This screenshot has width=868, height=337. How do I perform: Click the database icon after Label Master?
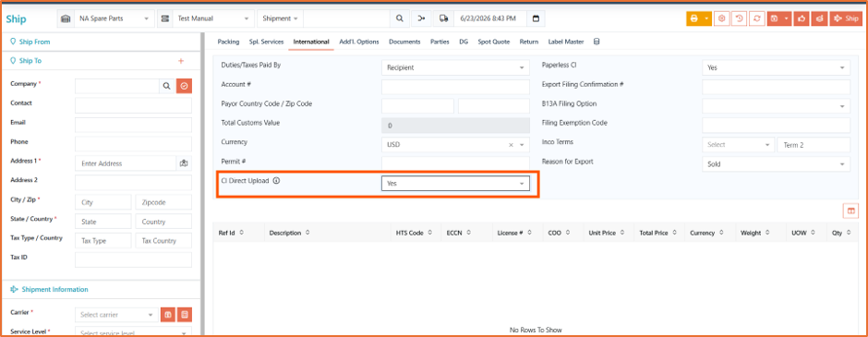click(x=597, y=42)
